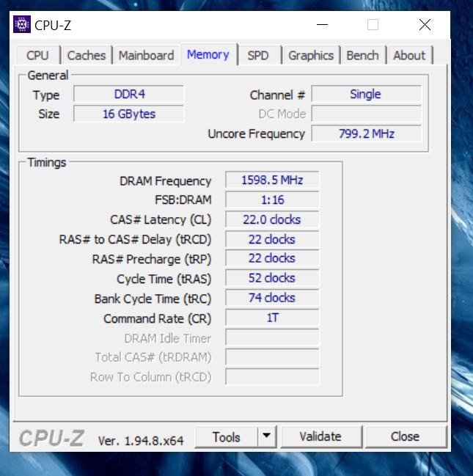Click the Ver. 1.94.8.x64 version text
Image resolution: width=473 pixels, height=476 pixels.
tap(141, 441)
